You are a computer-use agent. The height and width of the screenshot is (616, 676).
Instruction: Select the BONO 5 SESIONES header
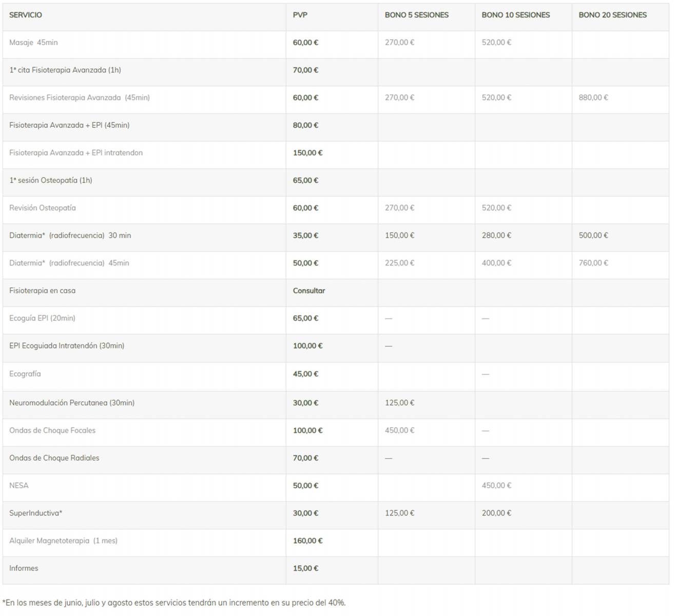click(417, 15)
